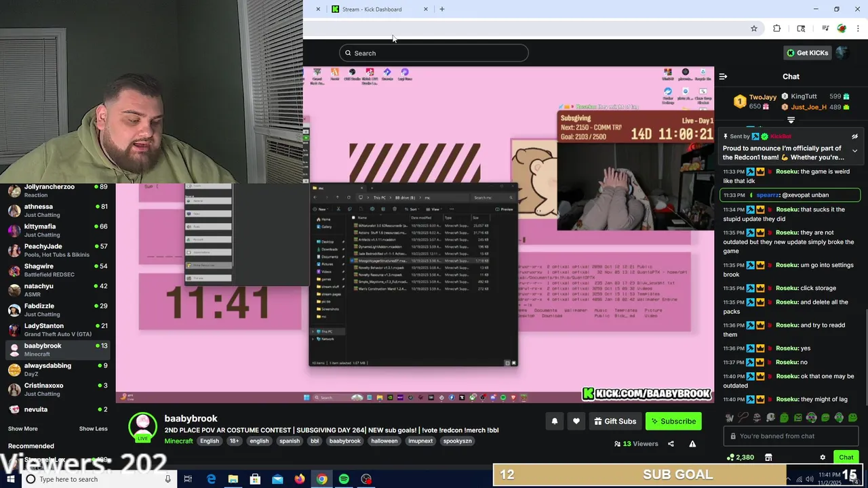Open File Explorer from taskbar
This screenshot has width=868, height=488.
click(233, 479)
